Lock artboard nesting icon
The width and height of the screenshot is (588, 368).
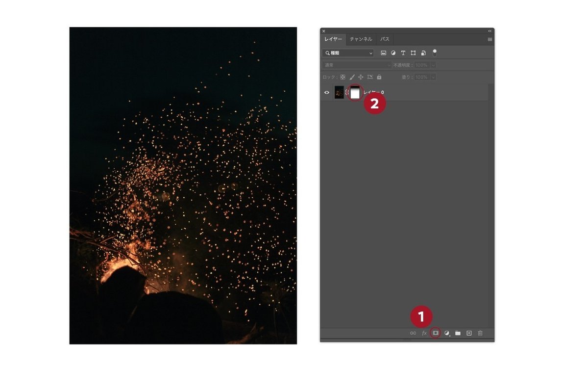[370, 78]
